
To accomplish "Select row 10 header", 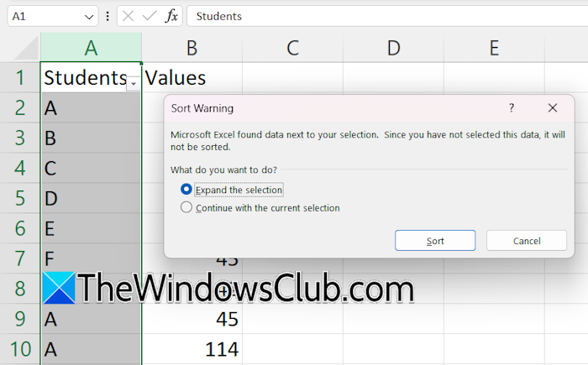I will [20, 349].
